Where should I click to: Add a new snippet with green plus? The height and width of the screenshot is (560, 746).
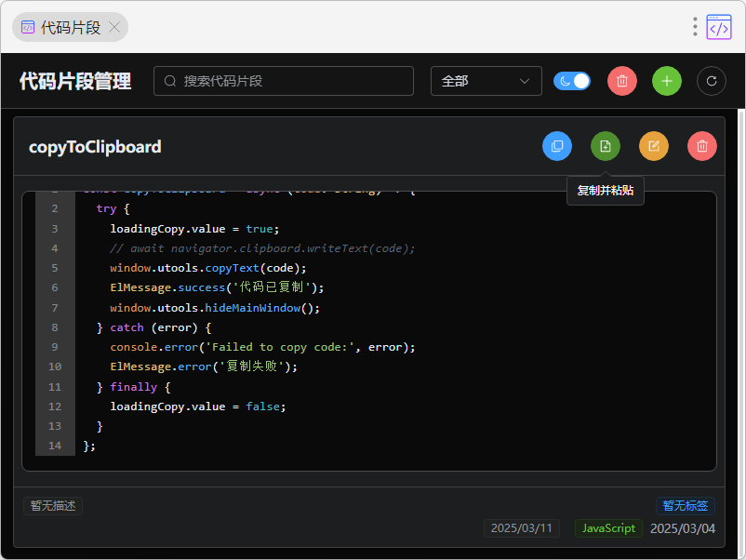667,81
